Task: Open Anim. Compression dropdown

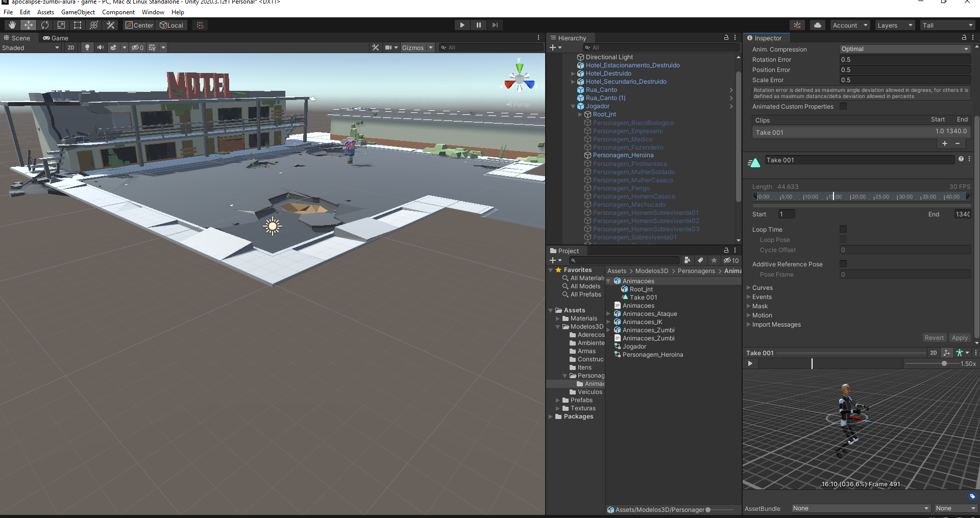Action: [x=905, y=49]
